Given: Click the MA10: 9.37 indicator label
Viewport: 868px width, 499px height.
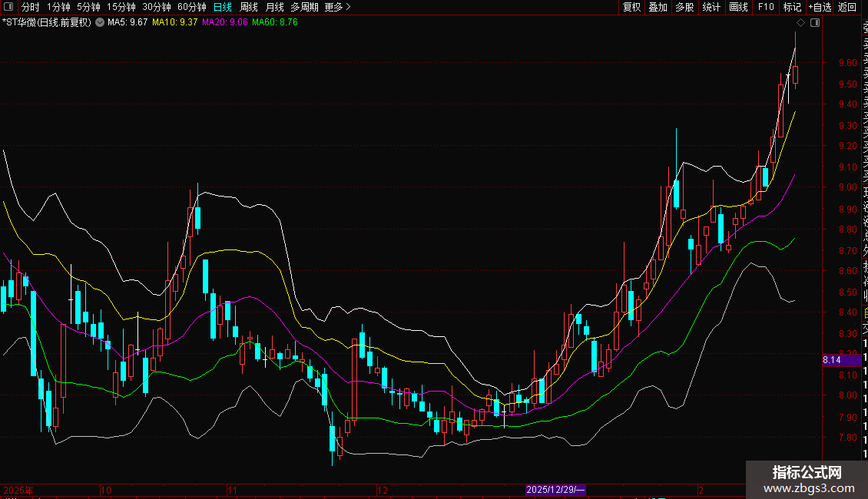Looking at the screenshot, I should coord(175,23).
